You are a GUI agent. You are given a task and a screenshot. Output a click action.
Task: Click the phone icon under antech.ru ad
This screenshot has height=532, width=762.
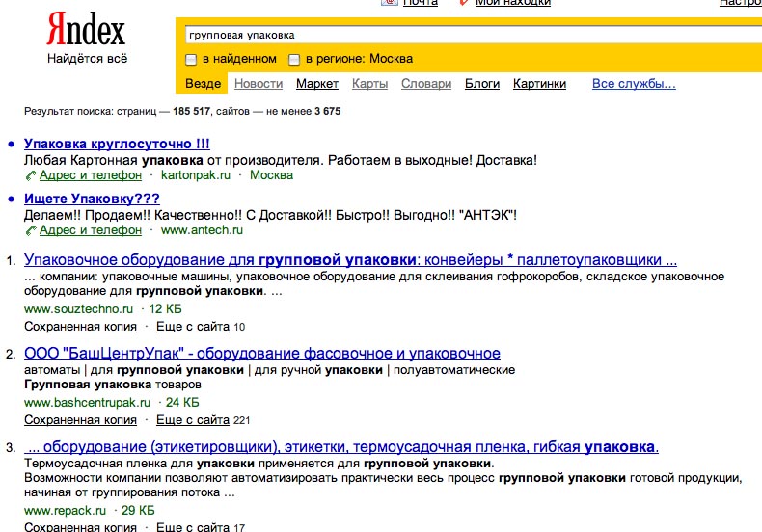[31, 231]
